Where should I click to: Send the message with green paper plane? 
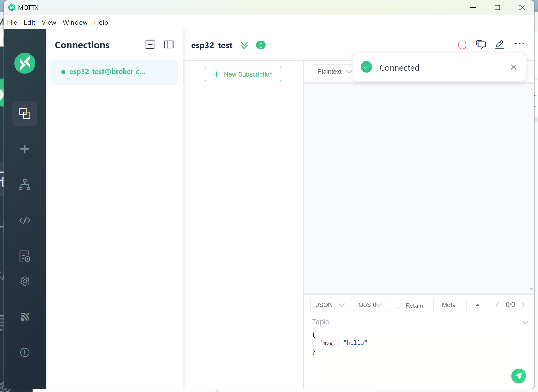(519, 376)
